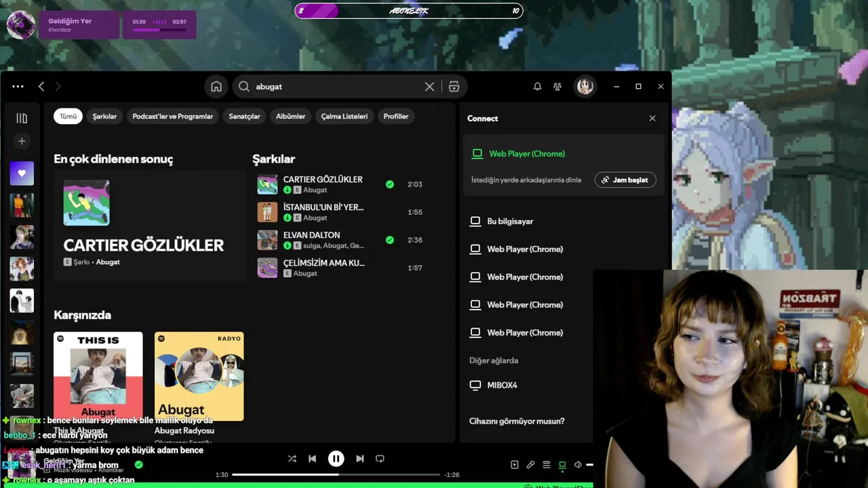This screenshot has width=868, height=488.
Task: Toggle saved checkmark for ELVAN DALTON
Action: click(390, 240)
